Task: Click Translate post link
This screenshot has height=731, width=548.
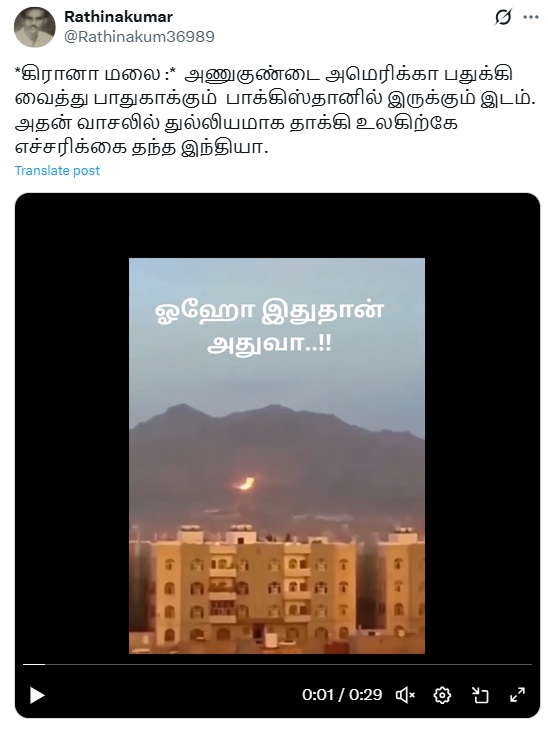Action: pyautogui.click(x=57, y=171)
